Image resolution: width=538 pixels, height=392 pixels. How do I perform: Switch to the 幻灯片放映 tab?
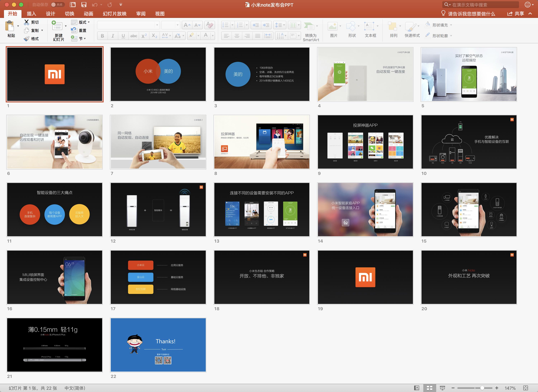click(115, 14)
